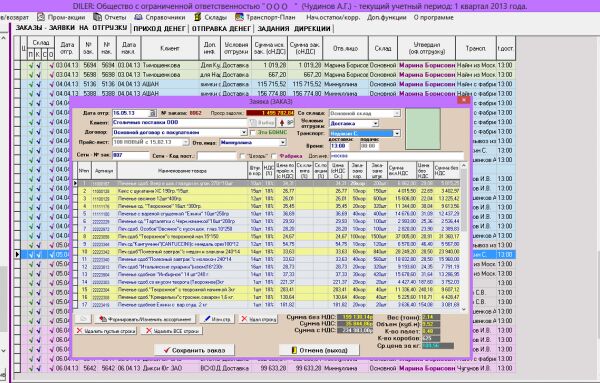Click the red checkmark on Сохранить заказ
The height and width of the screenshot is (383, 600).
(166, 350)
